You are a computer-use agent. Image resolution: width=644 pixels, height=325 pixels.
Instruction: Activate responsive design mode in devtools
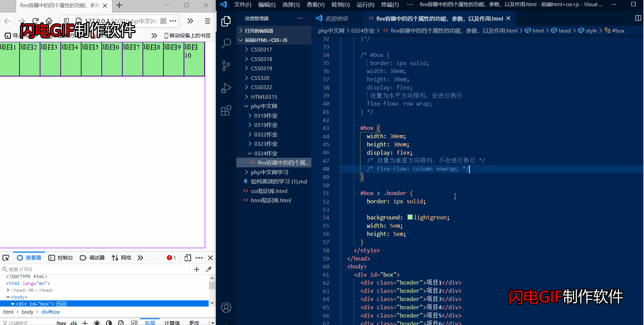(187, 257)
